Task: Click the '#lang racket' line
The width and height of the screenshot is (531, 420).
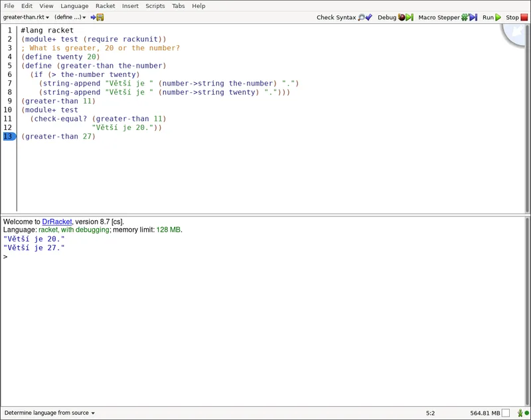Action: click(x=47, y=31)
